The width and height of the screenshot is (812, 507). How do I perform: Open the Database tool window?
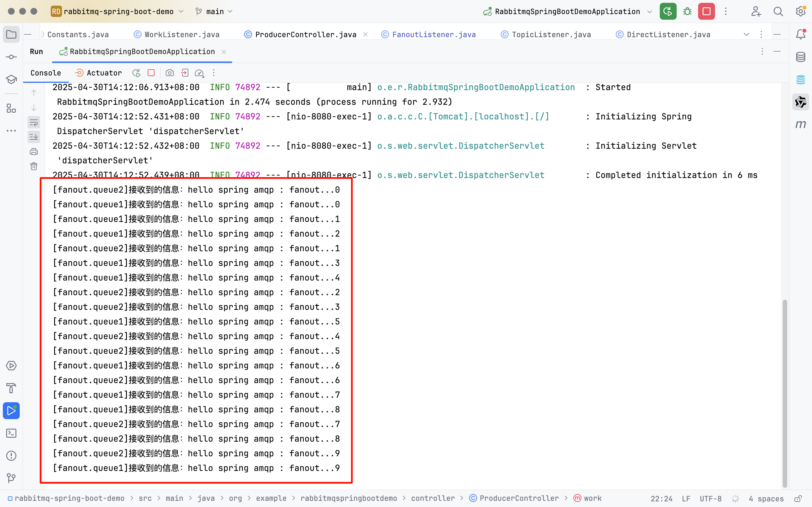click(801, 57)
